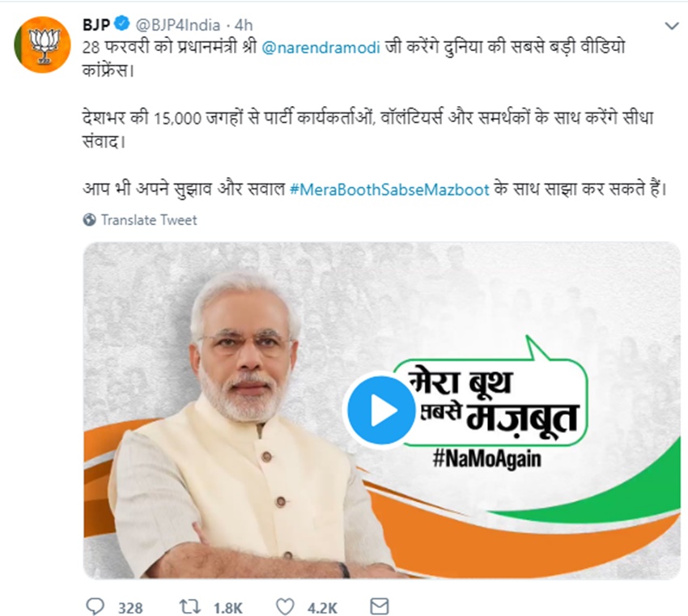This screenshot has width=688, height=616.
Task: Open the @BJP4India handle
Action: [x=178, y=25]
